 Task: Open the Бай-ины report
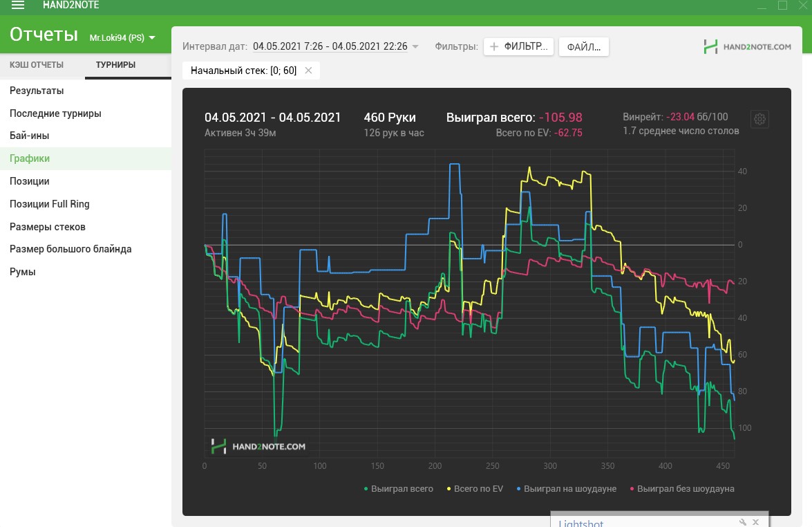(86, 136)
